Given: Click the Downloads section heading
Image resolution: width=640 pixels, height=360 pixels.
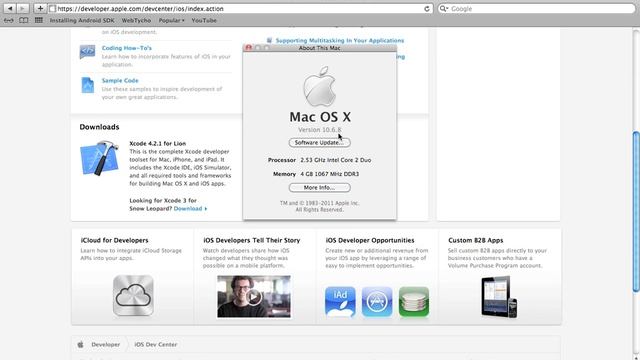Looking at the screenshot, I should tap(99, 127).
